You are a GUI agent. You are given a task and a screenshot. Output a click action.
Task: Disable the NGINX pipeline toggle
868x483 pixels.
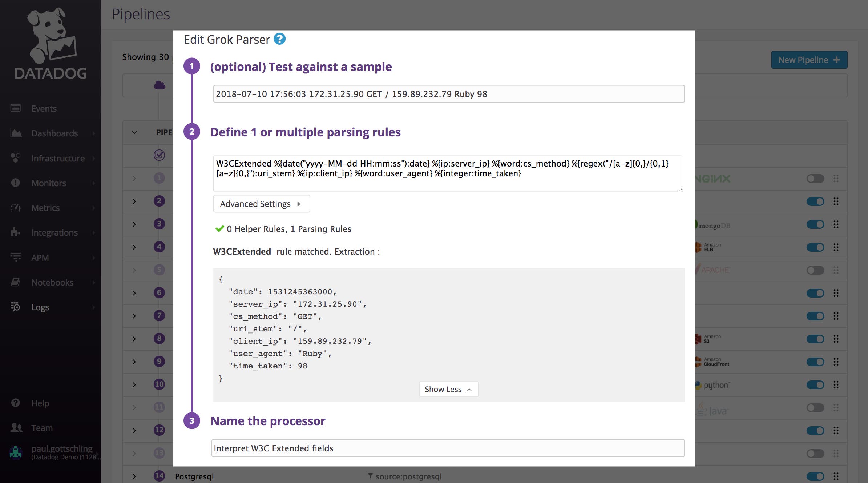(816, 179)
